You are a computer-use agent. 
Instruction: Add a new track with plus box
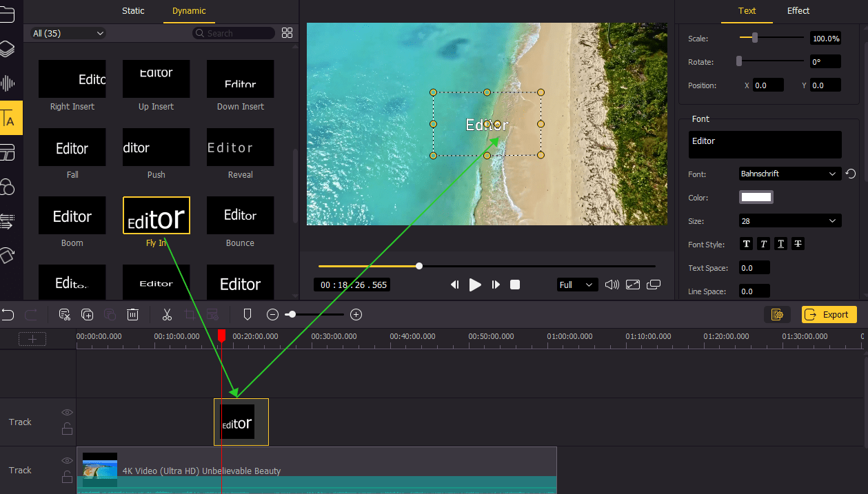coord(32,338)
